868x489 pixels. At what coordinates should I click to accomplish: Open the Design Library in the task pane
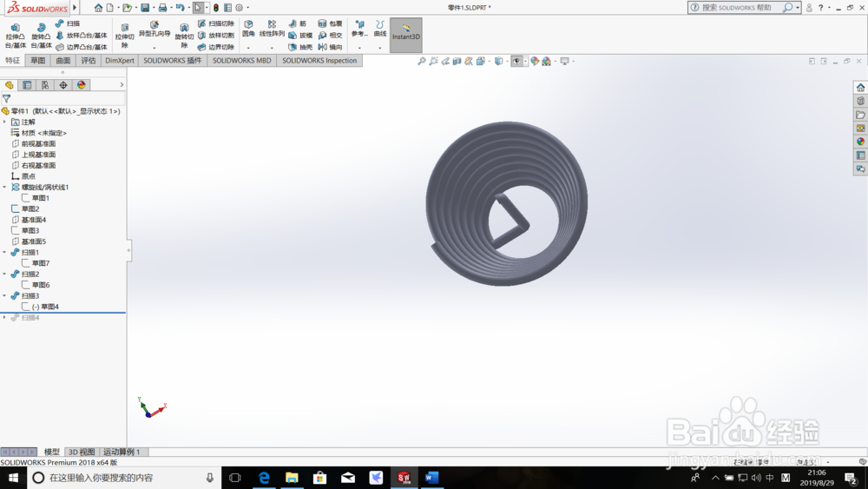pyautogui.click(x=861, y=102)
